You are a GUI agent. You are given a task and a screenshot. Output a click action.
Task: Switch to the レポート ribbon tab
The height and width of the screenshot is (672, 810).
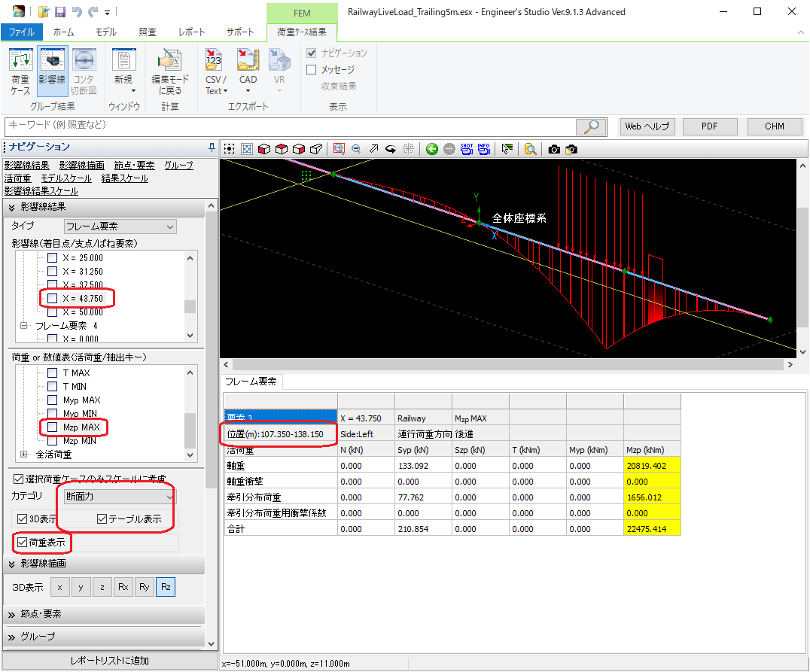click(x=191, y=32)
